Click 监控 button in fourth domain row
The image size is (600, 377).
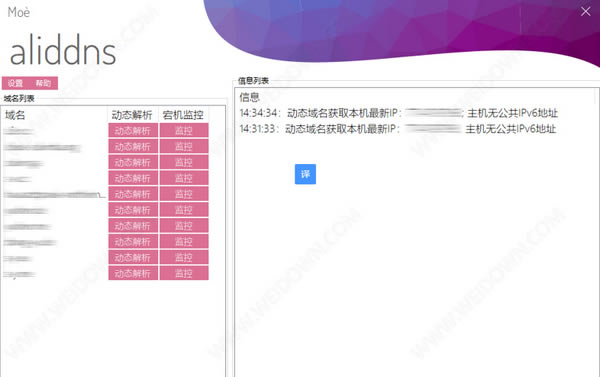pyautogui.click(x=184, y=178)
